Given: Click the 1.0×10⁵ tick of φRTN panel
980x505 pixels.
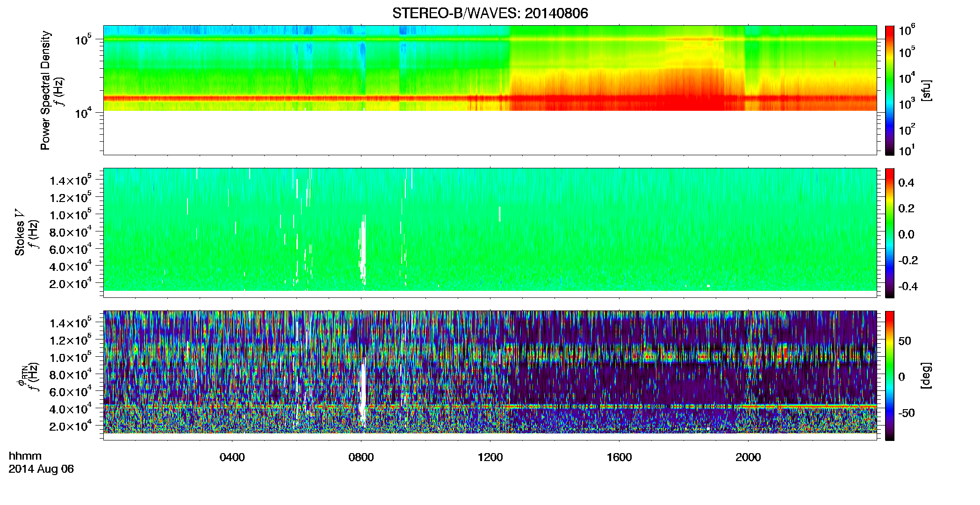Looking at the screenshot, I should [71, 357].
